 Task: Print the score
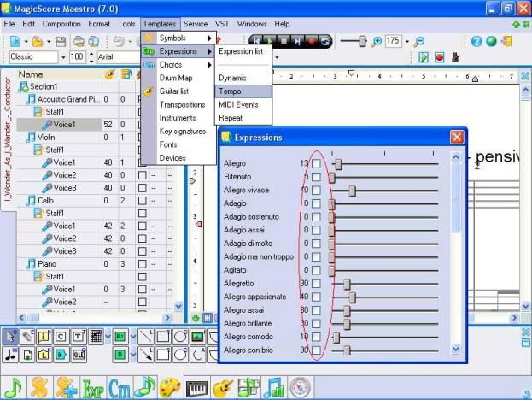click(x=79, y=41)
